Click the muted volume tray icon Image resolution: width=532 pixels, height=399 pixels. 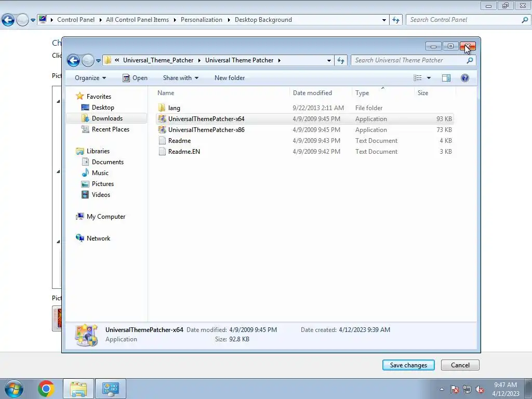[x=480, y=389]
